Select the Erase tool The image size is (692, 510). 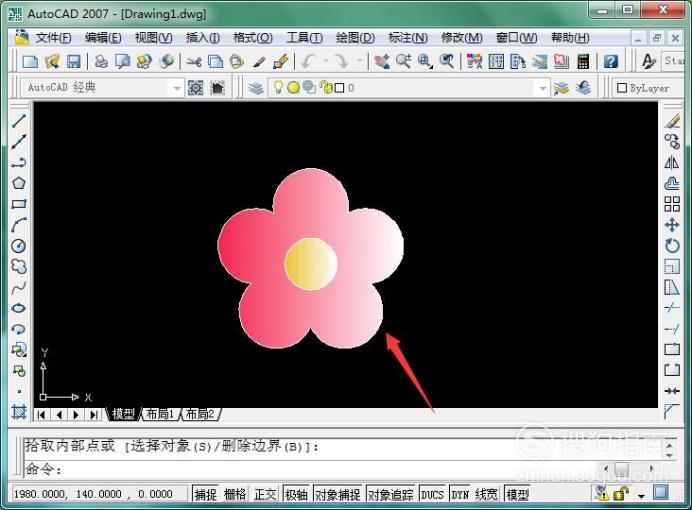(672, 120)
